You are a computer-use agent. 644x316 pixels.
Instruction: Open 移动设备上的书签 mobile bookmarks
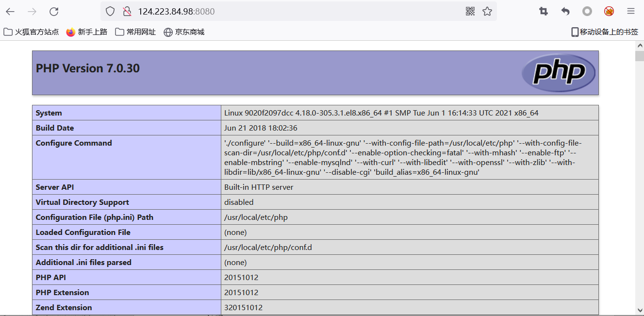point(605,32)
